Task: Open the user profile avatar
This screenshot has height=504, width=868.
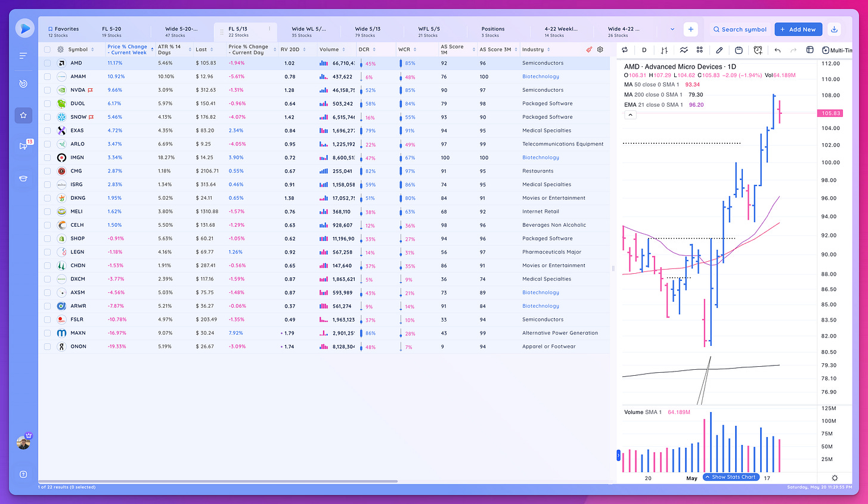Action: click(x=23, y=442)
